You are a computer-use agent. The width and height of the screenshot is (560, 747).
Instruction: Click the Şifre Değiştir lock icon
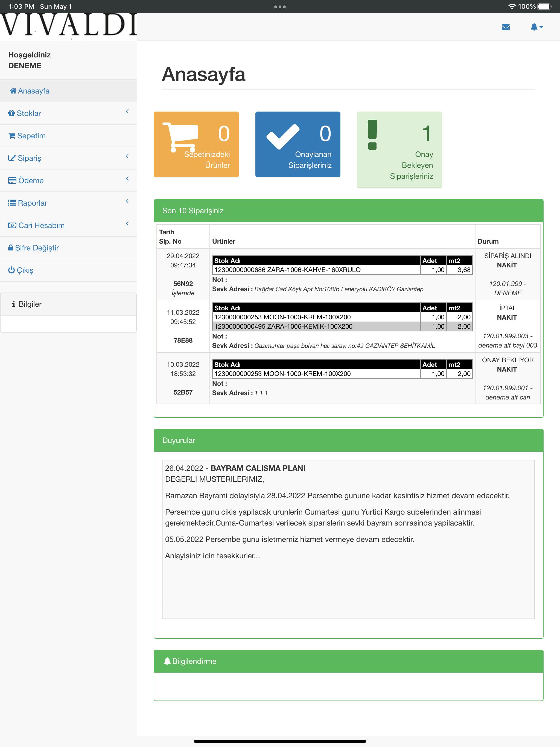(10, 247)
